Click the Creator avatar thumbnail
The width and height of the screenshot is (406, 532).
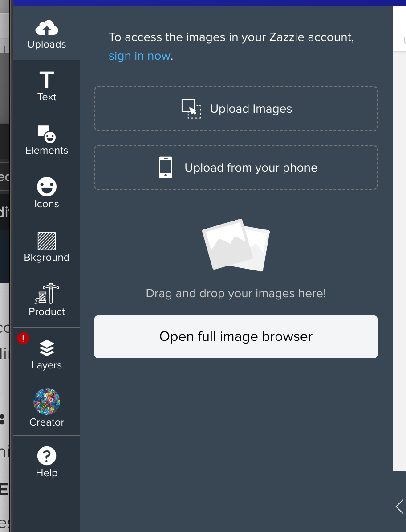pyautogui.click(x=47, y=401)
